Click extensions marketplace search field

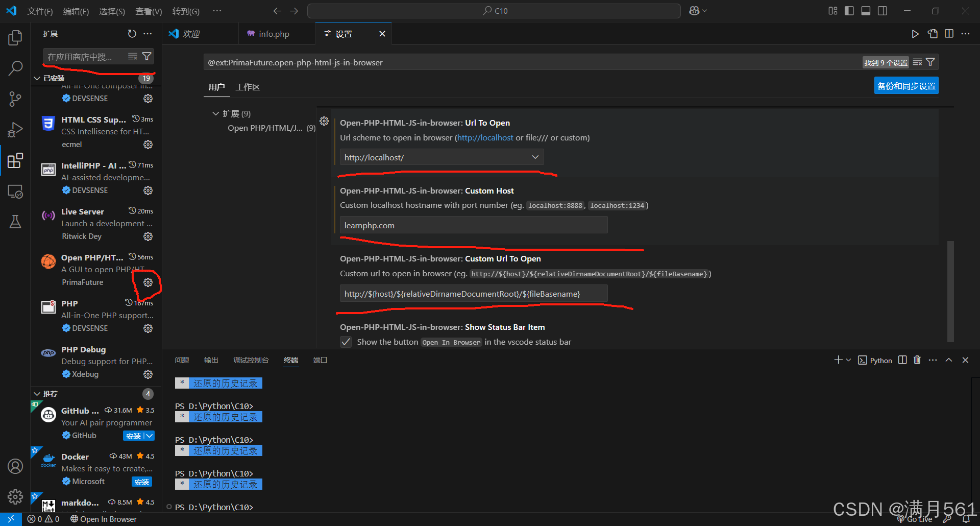click(x=84, y=57)
